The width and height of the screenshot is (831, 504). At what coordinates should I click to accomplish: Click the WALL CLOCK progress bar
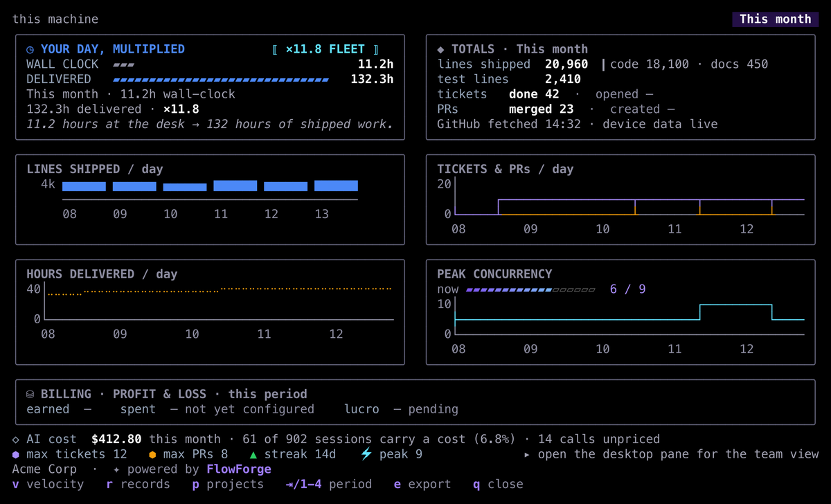point(124,64)
